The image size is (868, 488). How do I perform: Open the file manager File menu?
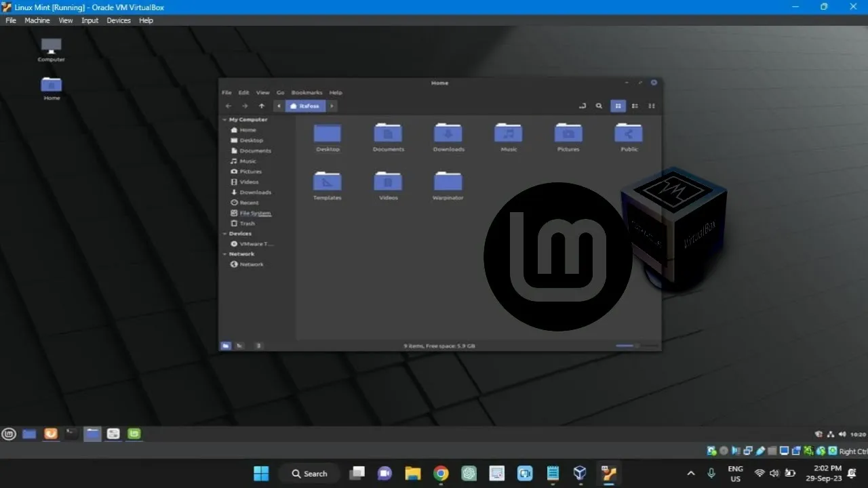coord(226,92)
